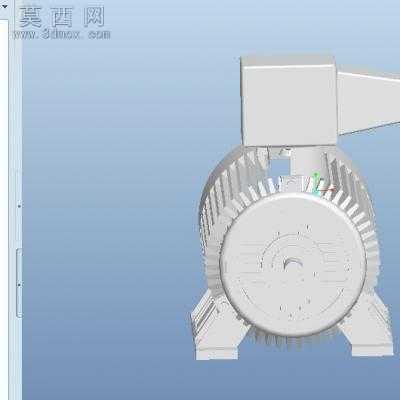400x400 pixels.
Task: Click the side panel collapse handle
Action: (x=19, y=283)
